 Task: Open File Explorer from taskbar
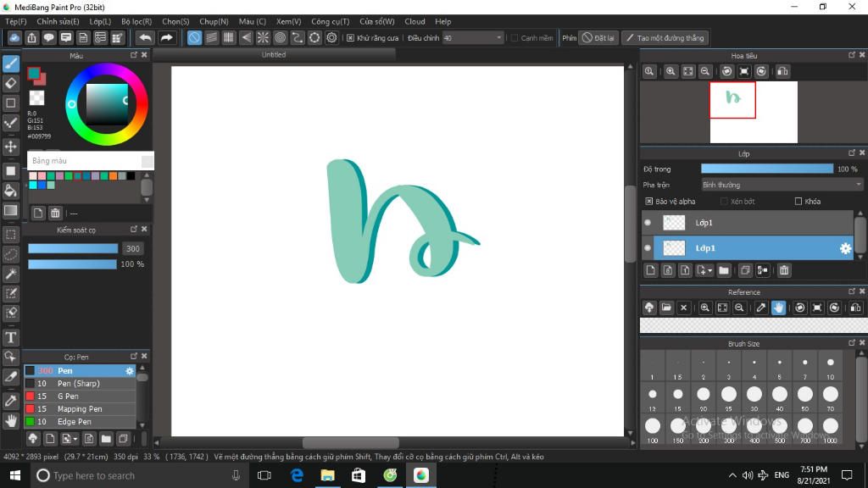328,475
